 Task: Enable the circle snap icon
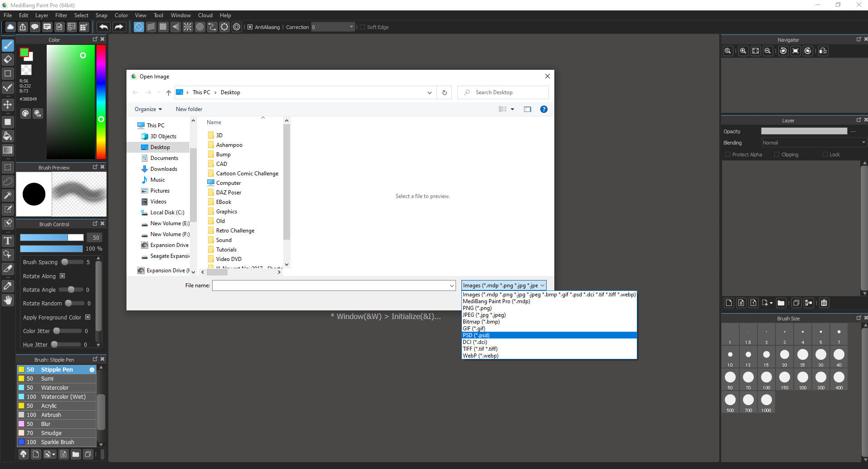[x=200, y=27]
